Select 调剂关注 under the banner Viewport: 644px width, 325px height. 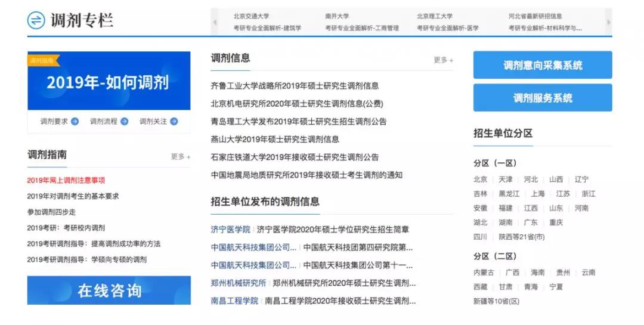(153, 121)
